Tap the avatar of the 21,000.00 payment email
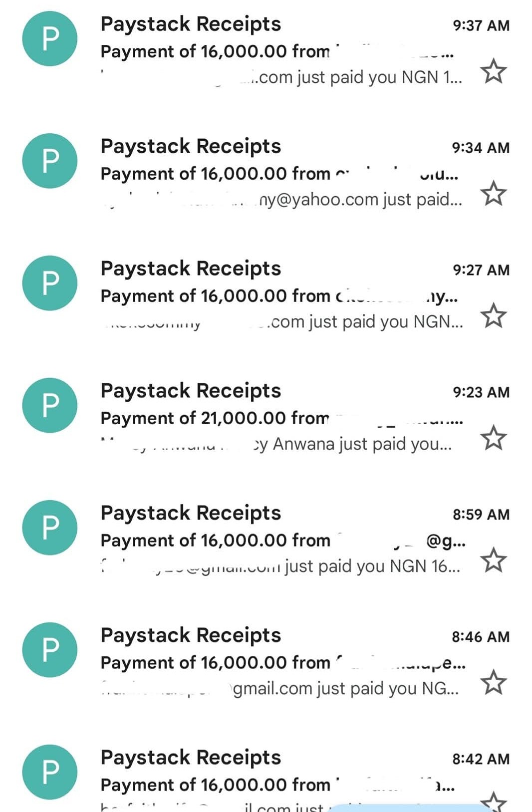The width and height of the screenshot is (532, 812). click(50, 405)
